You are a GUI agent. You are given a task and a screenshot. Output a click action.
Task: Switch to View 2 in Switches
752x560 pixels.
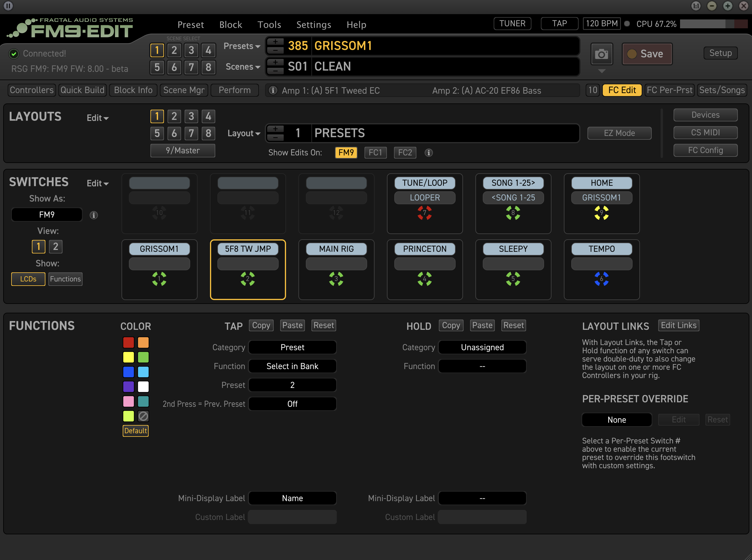[x=56, y=246]
